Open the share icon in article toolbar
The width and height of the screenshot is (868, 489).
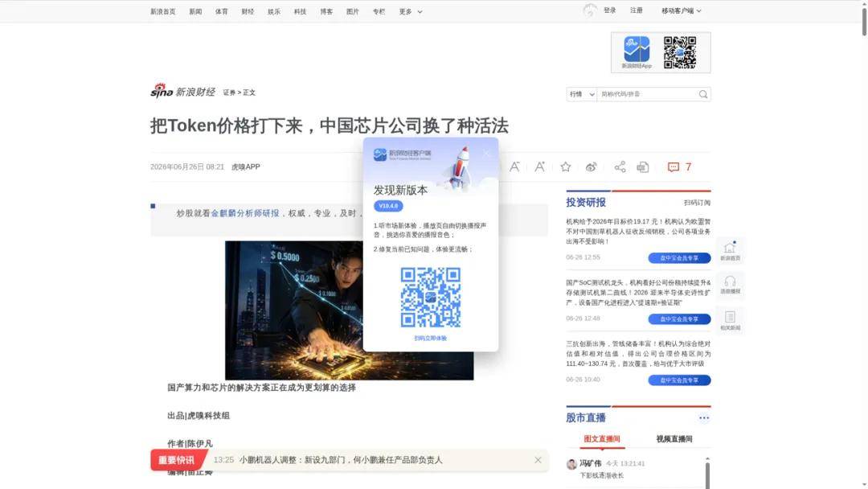(620, 166)
